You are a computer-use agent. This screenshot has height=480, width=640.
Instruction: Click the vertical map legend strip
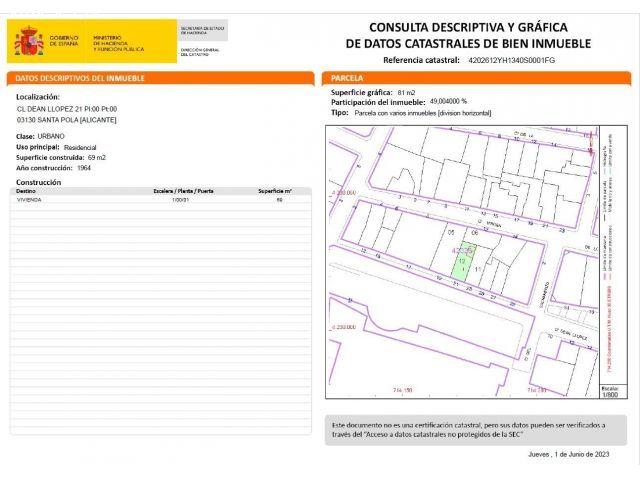613,255
